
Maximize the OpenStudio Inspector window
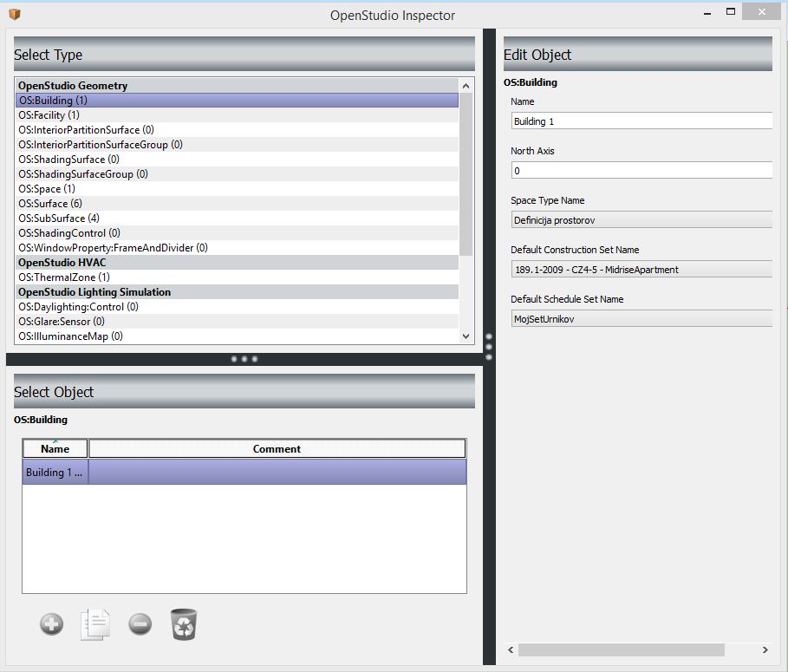click(x=731, y=12)
